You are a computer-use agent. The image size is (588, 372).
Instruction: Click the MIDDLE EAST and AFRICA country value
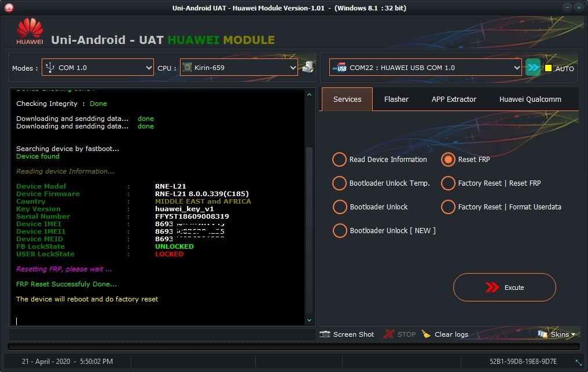click(x=203, y=201)
